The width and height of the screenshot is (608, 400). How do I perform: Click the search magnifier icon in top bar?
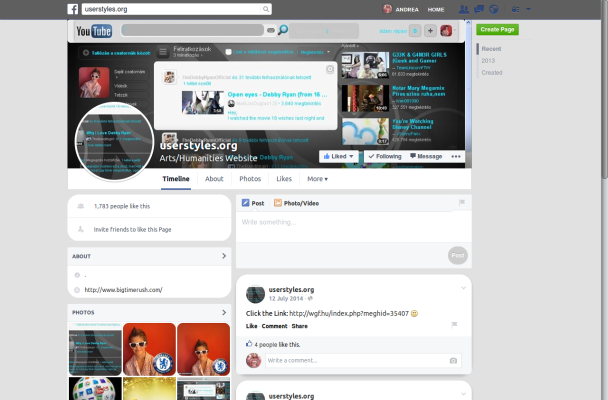(266, 9)
